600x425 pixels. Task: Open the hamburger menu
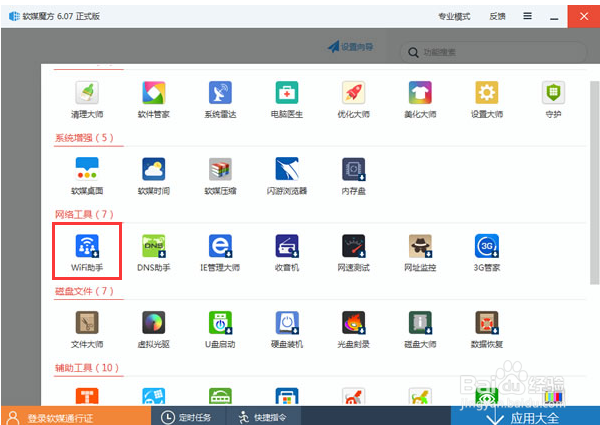coord(527,16)
